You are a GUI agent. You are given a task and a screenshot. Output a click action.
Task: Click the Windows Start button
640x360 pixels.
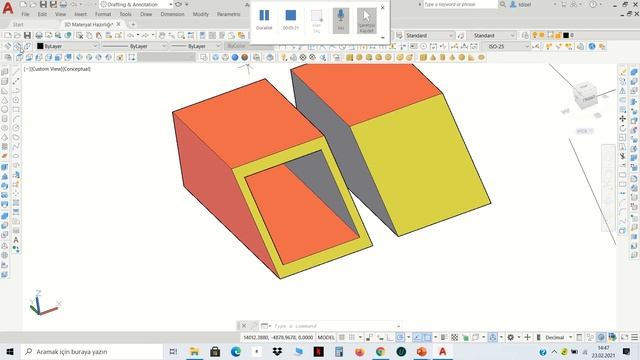click(x=10, y=351)
